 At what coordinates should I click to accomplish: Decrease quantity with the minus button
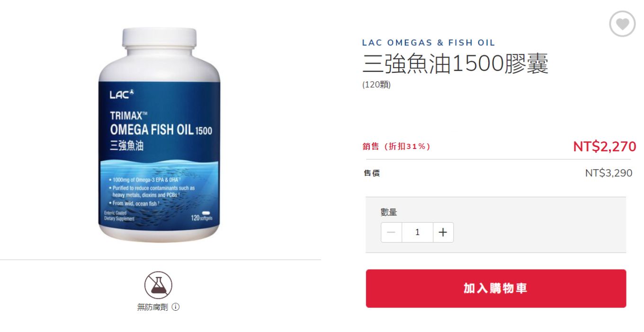(x=391, y=232)
